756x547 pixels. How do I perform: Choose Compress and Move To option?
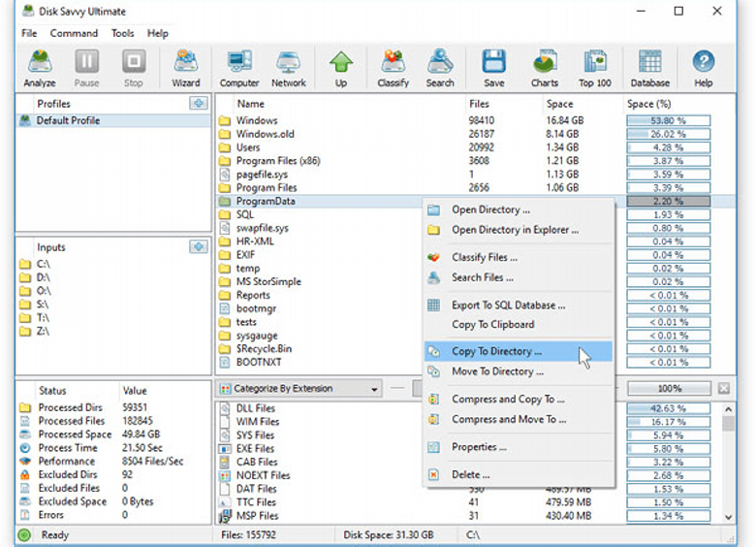[x=509, y=420]
